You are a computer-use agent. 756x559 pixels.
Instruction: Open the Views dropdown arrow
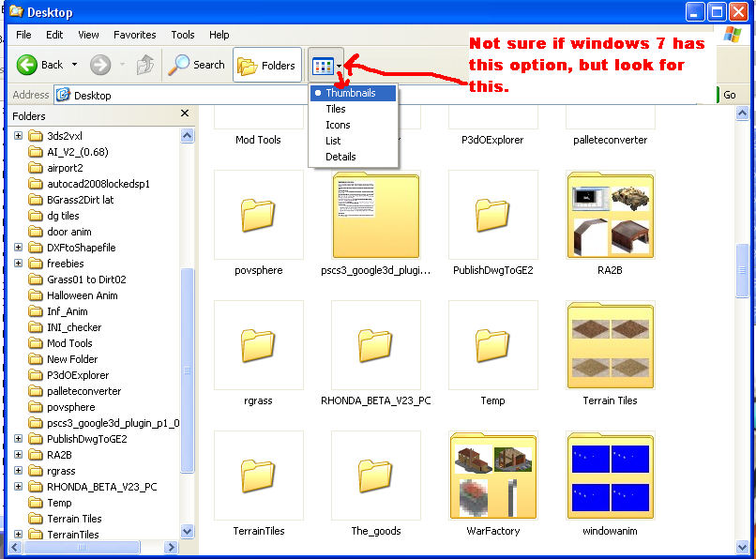(x=340, y=66)
